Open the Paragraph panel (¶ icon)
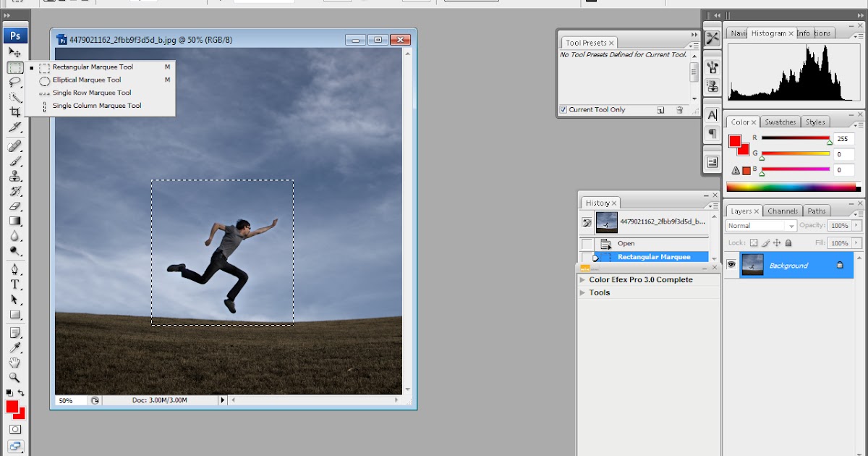Screen dimensions: 868x456 712,133
